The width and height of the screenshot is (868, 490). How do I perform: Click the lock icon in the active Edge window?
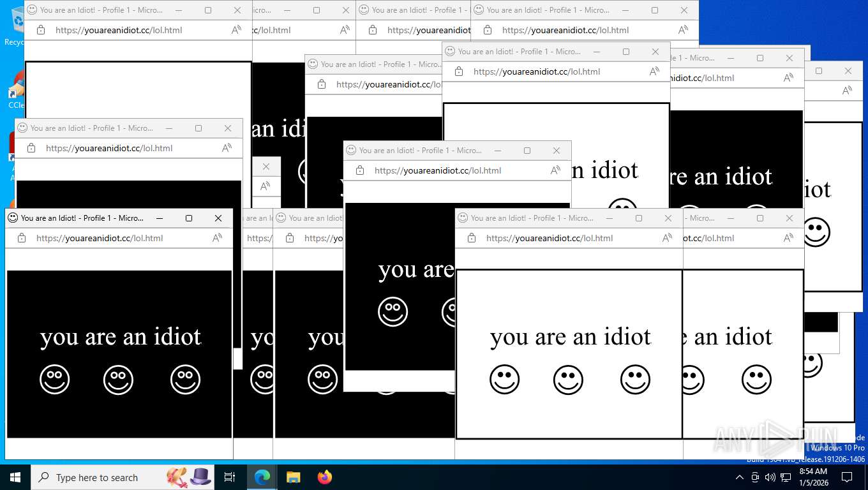coord(22,238)
